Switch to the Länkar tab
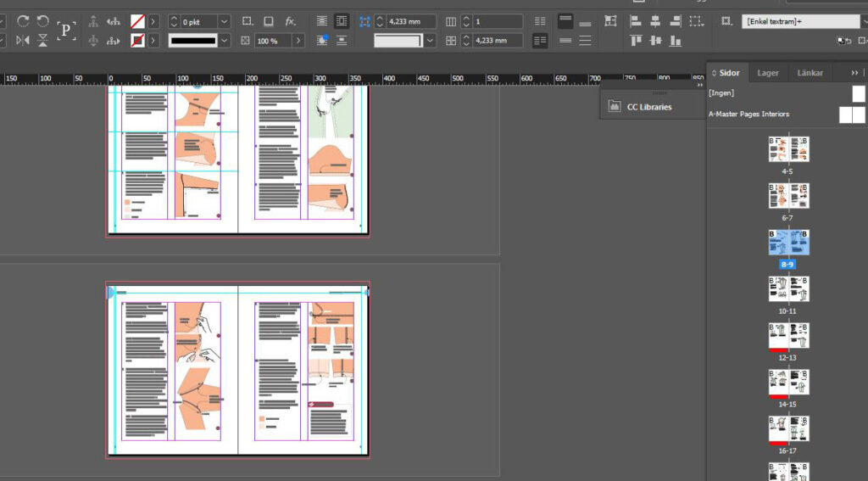This screenshot has height=481, width=868. [x=810, y=73]
